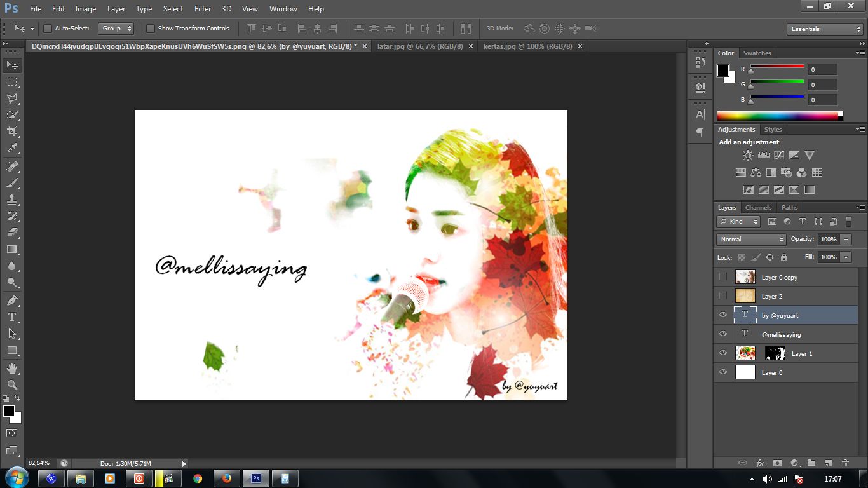Screen dimensions: 868x488
Task: Click the color spectrum ramp
Action: point(780,116)
